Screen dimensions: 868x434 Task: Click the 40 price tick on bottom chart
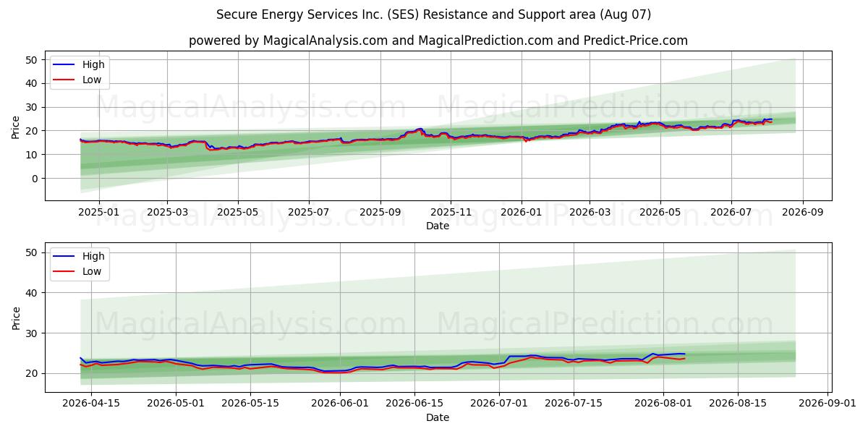click(x=32, y=293)
